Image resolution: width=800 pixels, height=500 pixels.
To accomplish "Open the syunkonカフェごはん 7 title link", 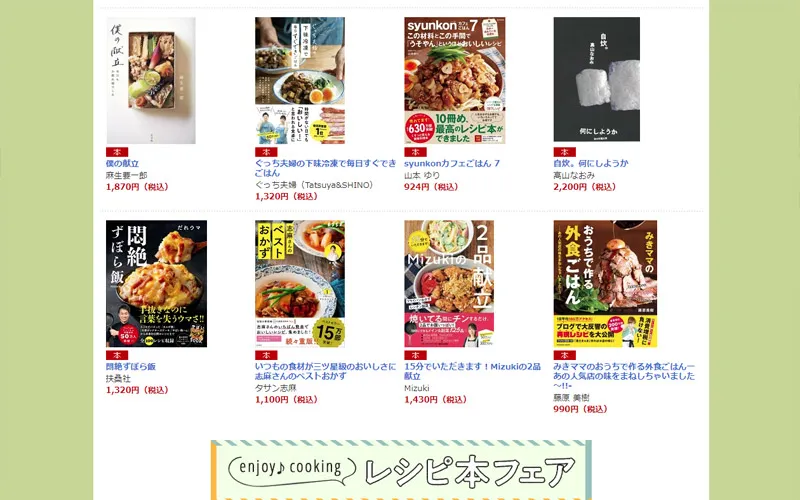I will [452, 163].
